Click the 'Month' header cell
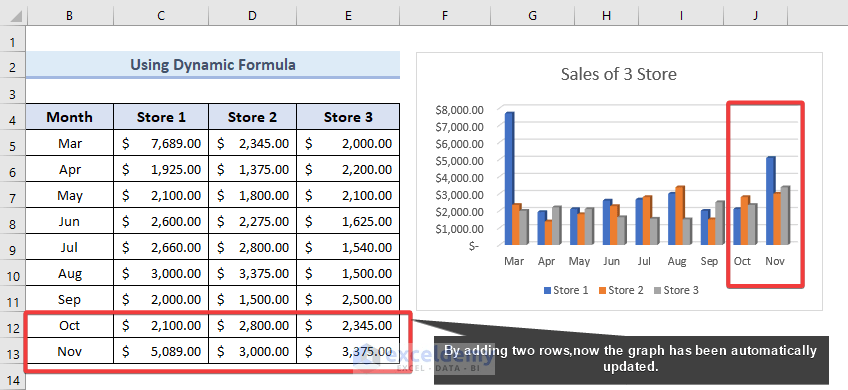This screenshot has height=390, width=848. pos(70,117)
